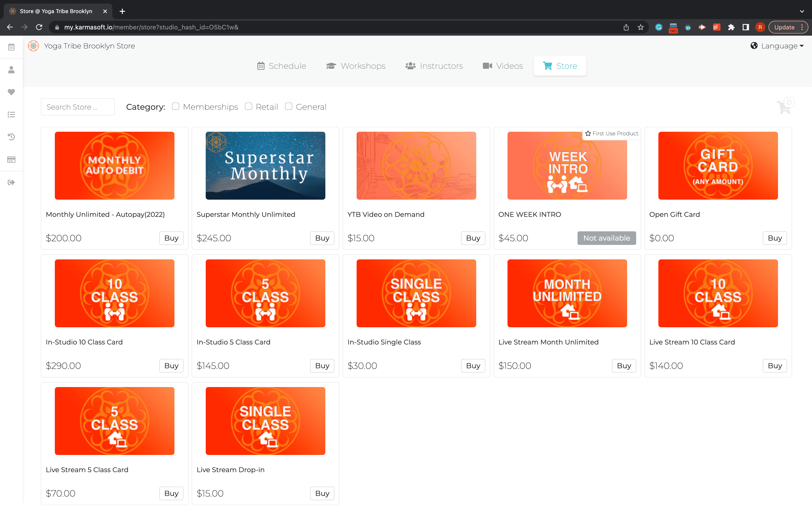Viewport: 812px width, 507px height.
Task: Check the Retail category filter
Action: 248,106
